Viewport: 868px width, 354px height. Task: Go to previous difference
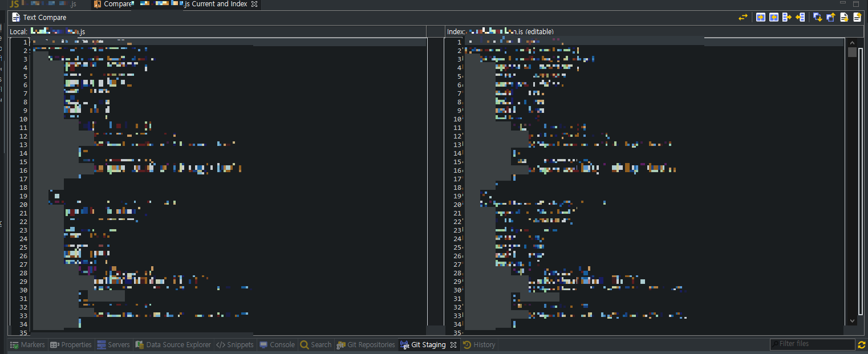pos(831,17)
